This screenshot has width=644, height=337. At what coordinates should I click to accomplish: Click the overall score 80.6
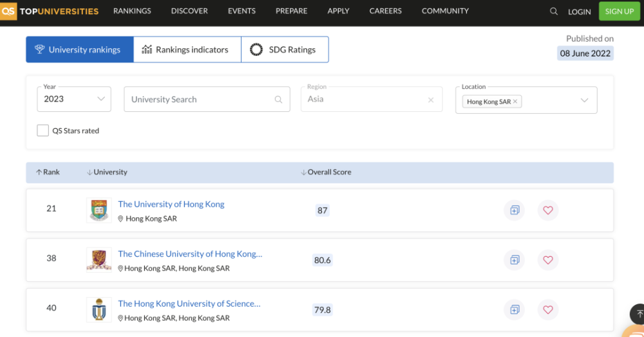323,260
